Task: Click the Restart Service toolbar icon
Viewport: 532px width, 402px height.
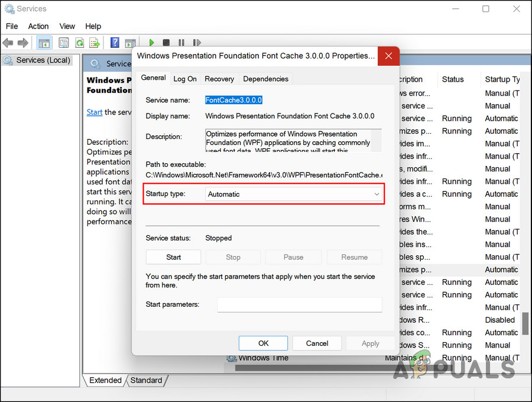Action: [196, 43]
